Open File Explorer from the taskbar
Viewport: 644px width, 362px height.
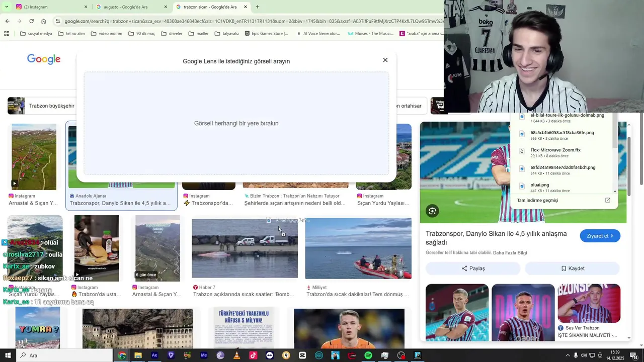[x=138, y=355]
